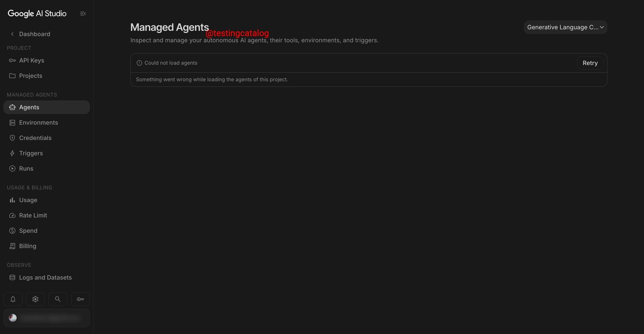Select Agents in Managed Agents section
Screen dimensions: 644x334
[x=47, y=107]
